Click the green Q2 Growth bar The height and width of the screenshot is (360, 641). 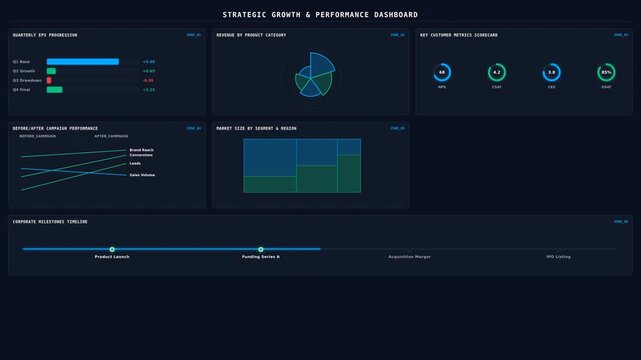(51, 71)
